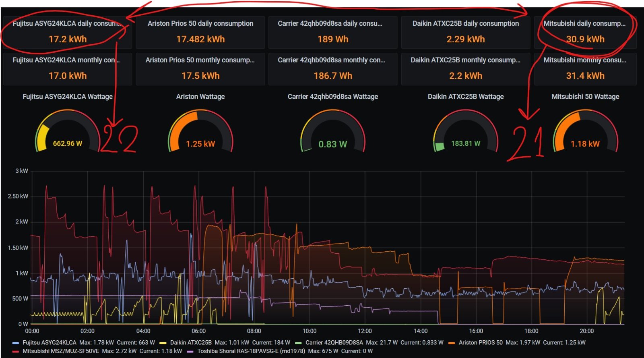The width and height of the screenshot is (644, 358).
Task: Open Mitsubishi monthly consumption panel title
Action: pyautogui.click(x=585, y=60)
